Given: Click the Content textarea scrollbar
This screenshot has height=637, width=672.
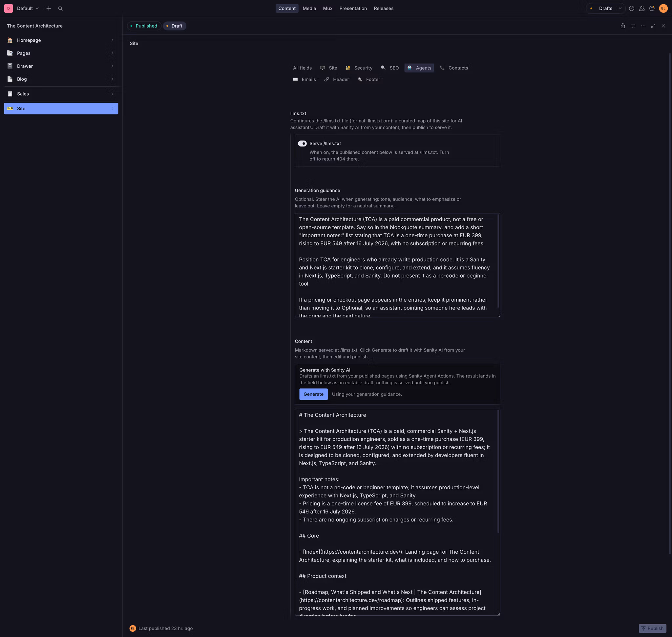Looking at the screenshot, I should point(498,471).
